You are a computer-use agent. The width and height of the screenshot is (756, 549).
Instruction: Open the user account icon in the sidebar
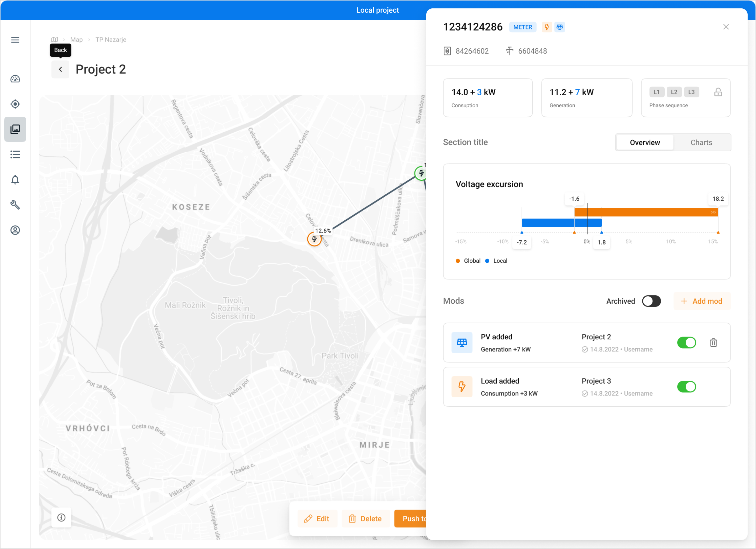(x=15, y=230)
